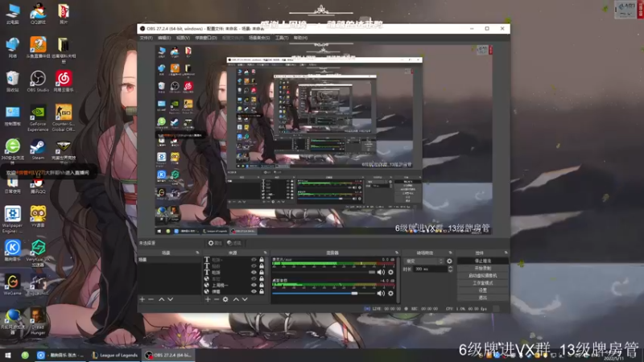Image resolution: width=644 pixels, height=362 pixels.
Task: Toggle visibility of 上周榜一 source
Action: pos(254,286)
